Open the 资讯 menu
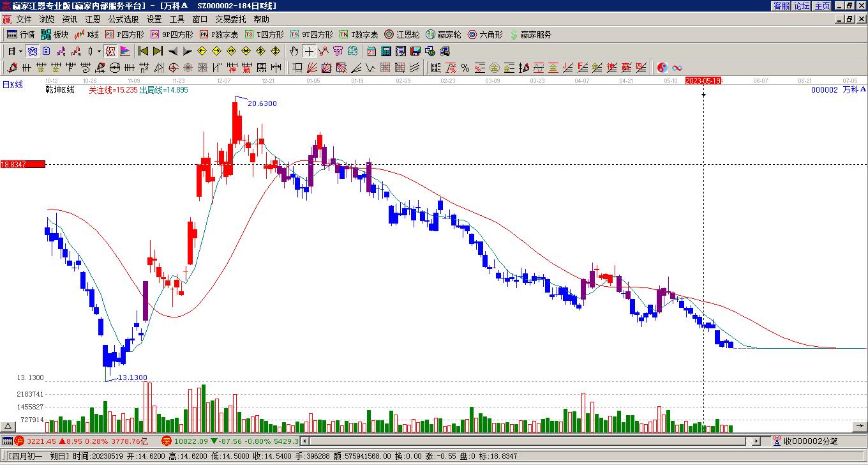 pos(70,19)
